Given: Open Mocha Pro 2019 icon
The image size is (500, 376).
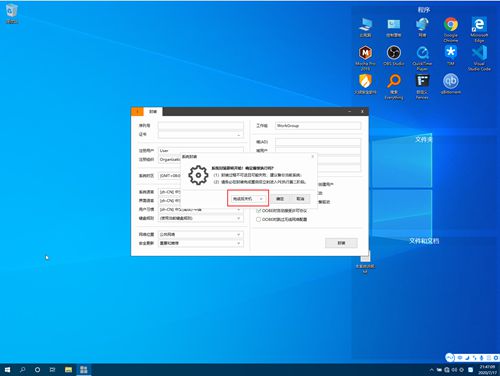Looking at the screenshot, I should click(x=365, y=58).
